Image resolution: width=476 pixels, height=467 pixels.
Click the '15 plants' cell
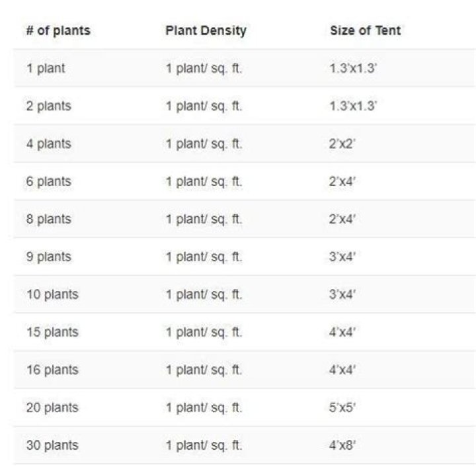click(52, 332)
